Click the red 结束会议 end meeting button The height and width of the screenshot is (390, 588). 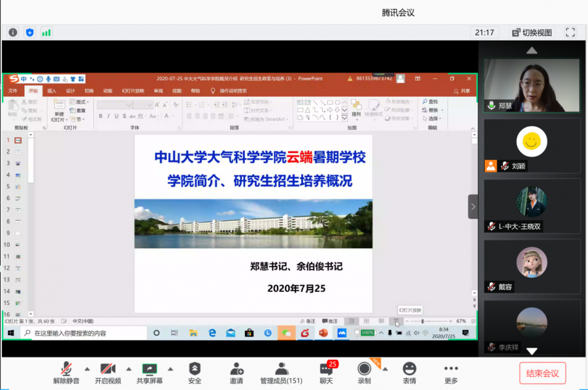click(x=542, y=373)
